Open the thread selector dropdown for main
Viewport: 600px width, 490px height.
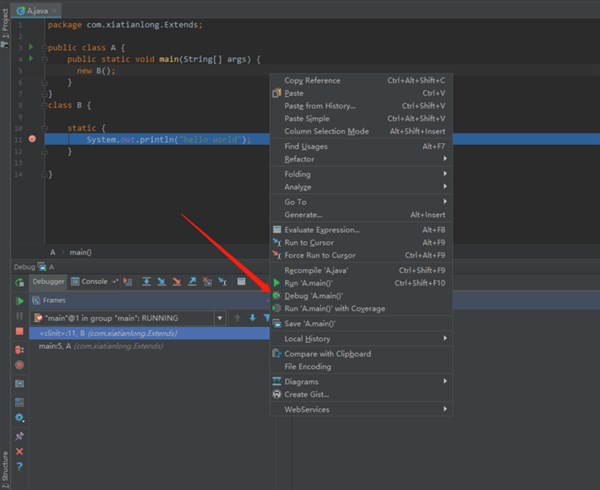tap(218, 318)
